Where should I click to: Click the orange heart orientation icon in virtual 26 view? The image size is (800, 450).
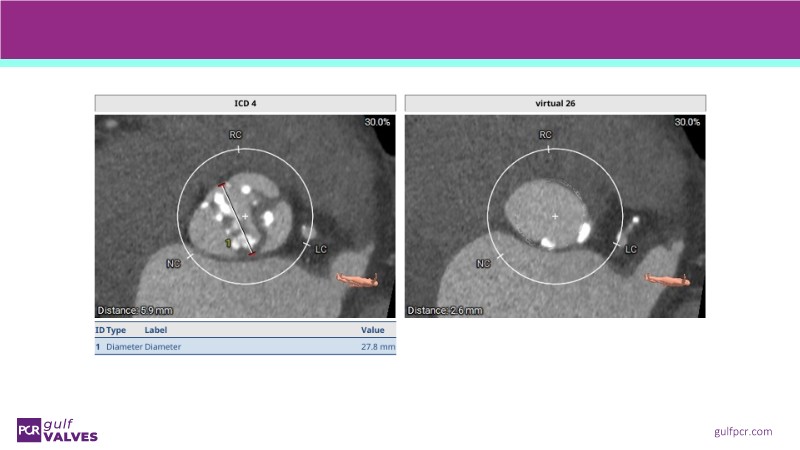tap(667, 279)
